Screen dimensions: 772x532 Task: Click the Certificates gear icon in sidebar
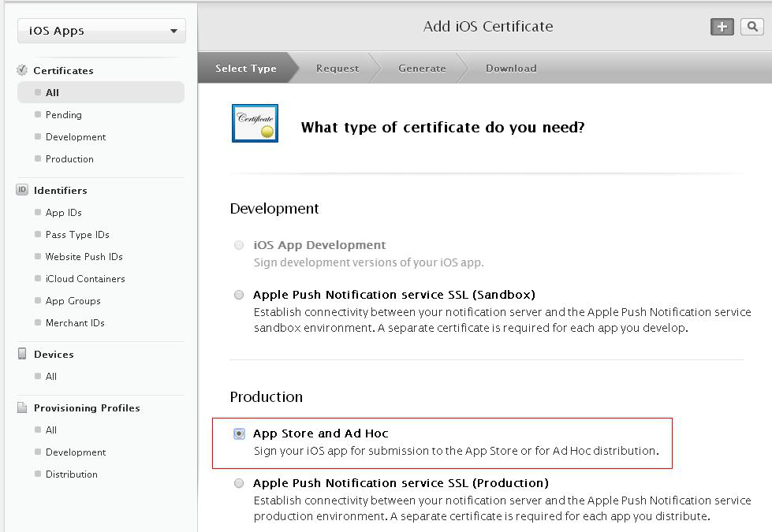tap(22, 70)
